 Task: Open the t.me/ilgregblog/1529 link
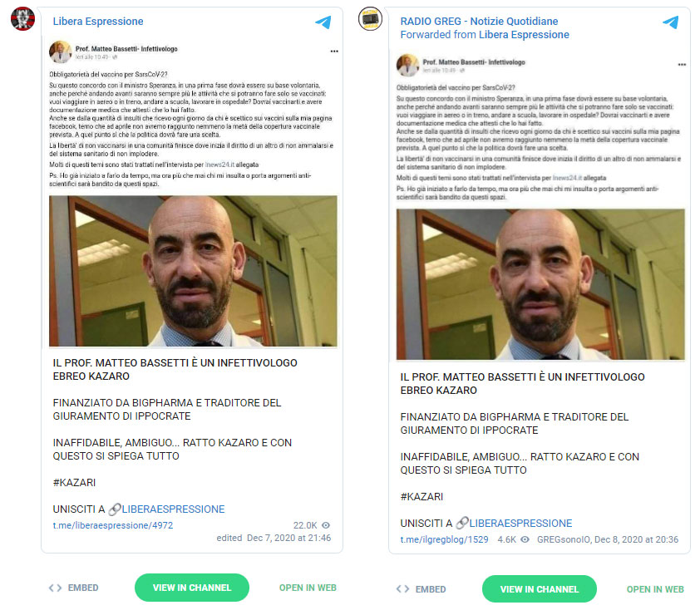[x=444, y=539]
